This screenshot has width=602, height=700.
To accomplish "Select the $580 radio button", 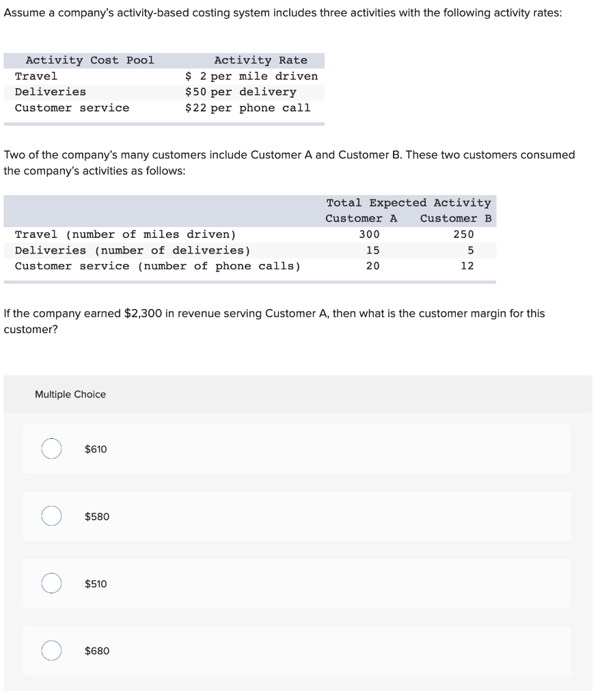I will coord(51,516).
